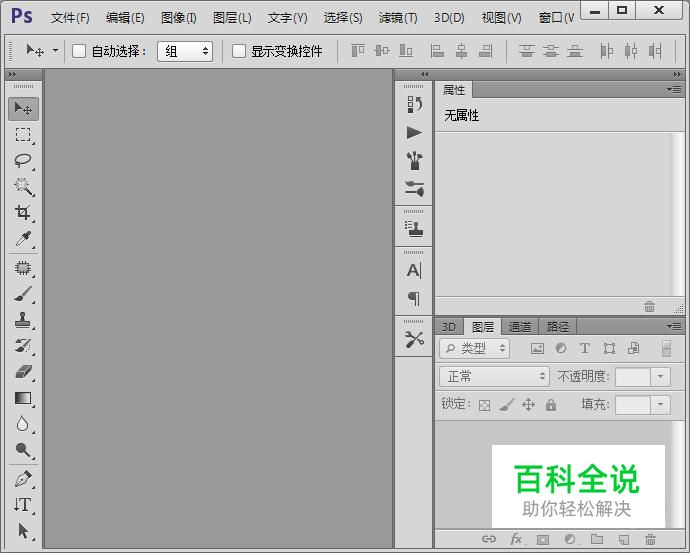Open the Tool Presets panel icon
690x553 pixels.
414,339
